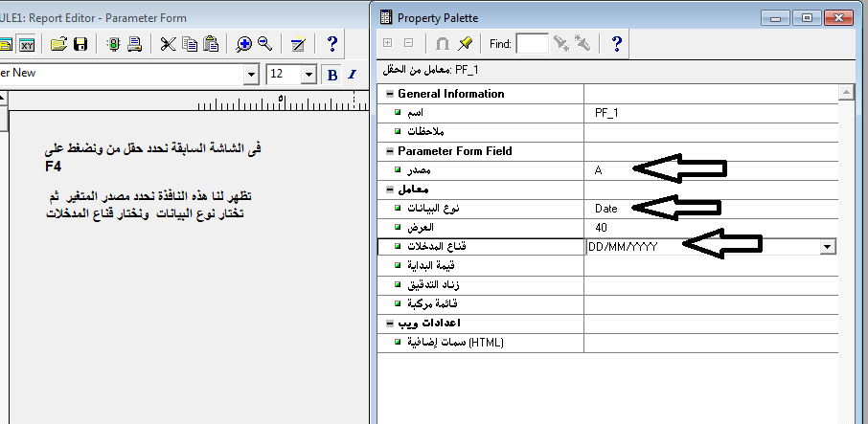
Task: Open Property Palette help question mark
Action: click(617, 44)
